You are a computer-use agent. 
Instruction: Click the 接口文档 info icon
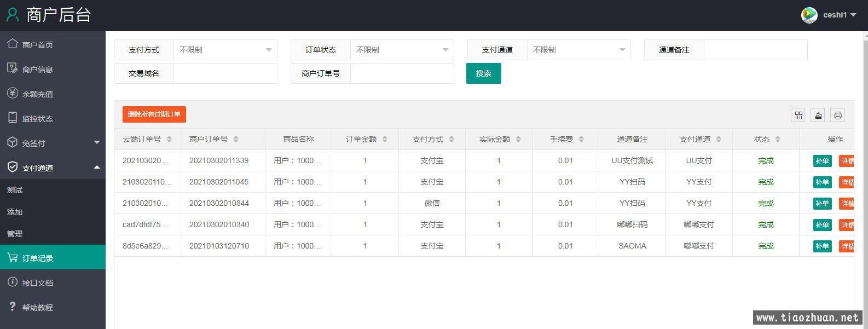coord(13,282)
